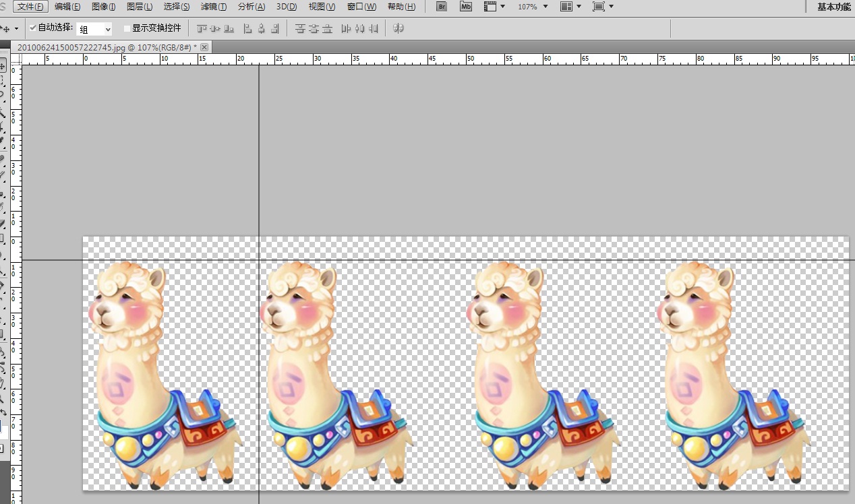This screenshot has width=855, height=504.
Task: Distribute right edges of layers
Action: (373, 29)
